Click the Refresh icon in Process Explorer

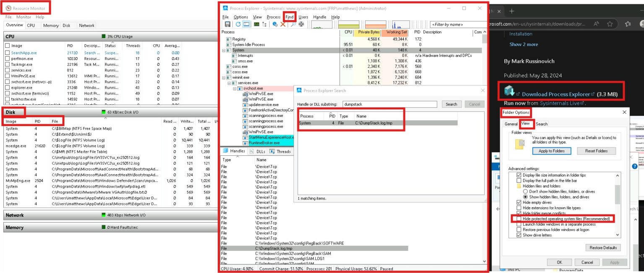(238, 24)
